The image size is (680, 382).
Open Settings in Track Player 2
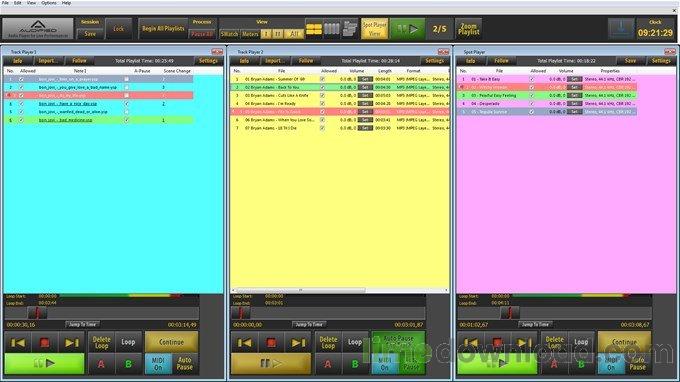click(435, 61)
